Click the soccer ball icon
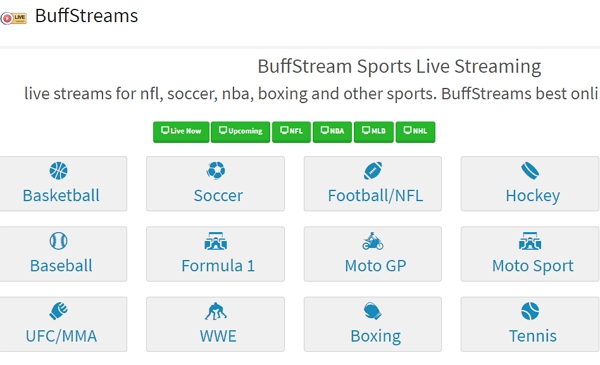The height and width of the screenshot is (365, 600). (x=216, y=171)
